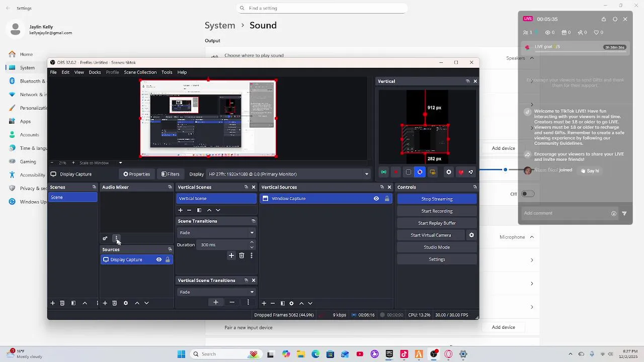
Task: Add a vertical scene with plus icon
Action: click(x=181, y=210)
